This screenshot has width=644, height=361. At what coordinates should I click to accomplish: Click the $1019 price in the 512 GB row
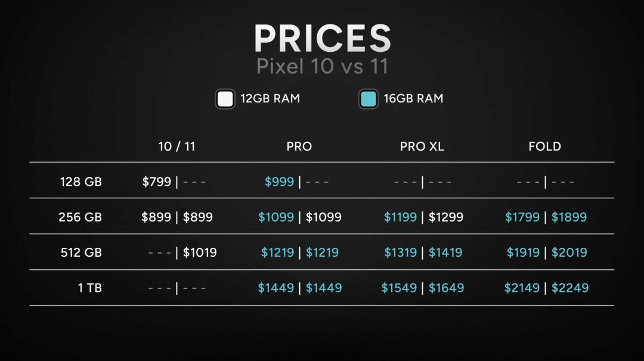(x=200, y=253)
